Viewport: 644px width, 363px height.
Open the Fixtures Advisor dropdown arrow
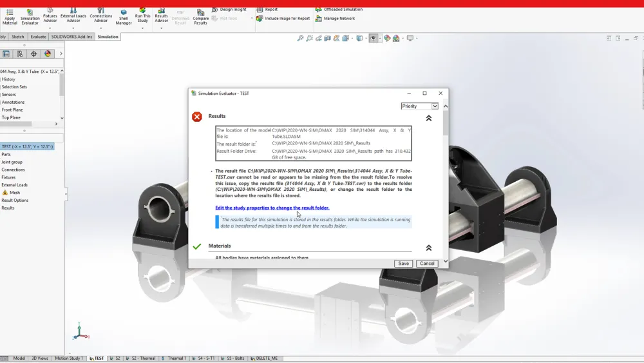50,28
